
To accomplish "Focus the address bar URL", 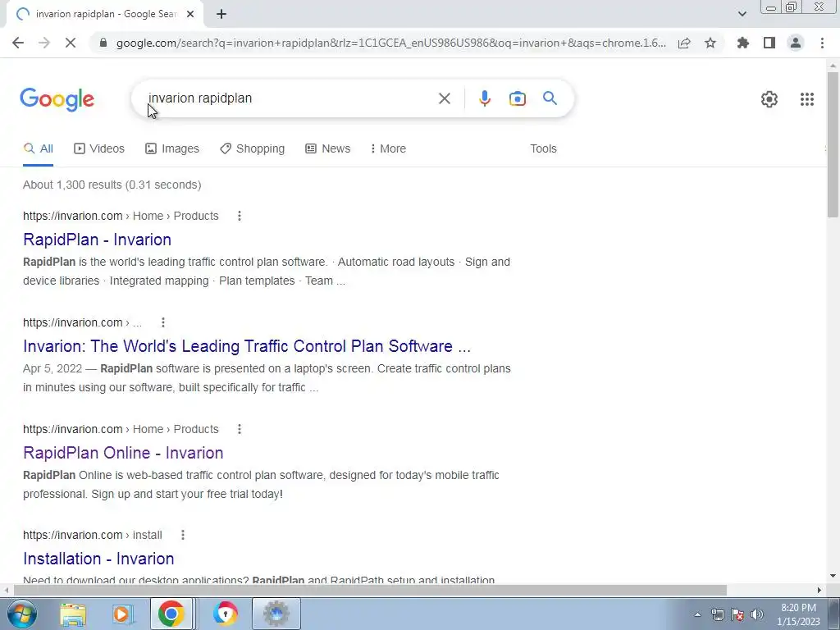I will pos(391,43).
